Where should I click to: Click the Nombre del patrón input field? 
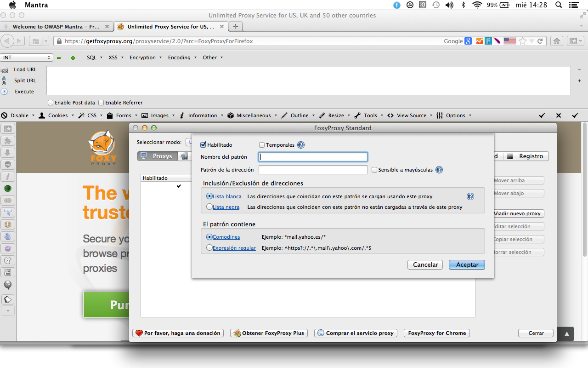[x=313, y=157]
